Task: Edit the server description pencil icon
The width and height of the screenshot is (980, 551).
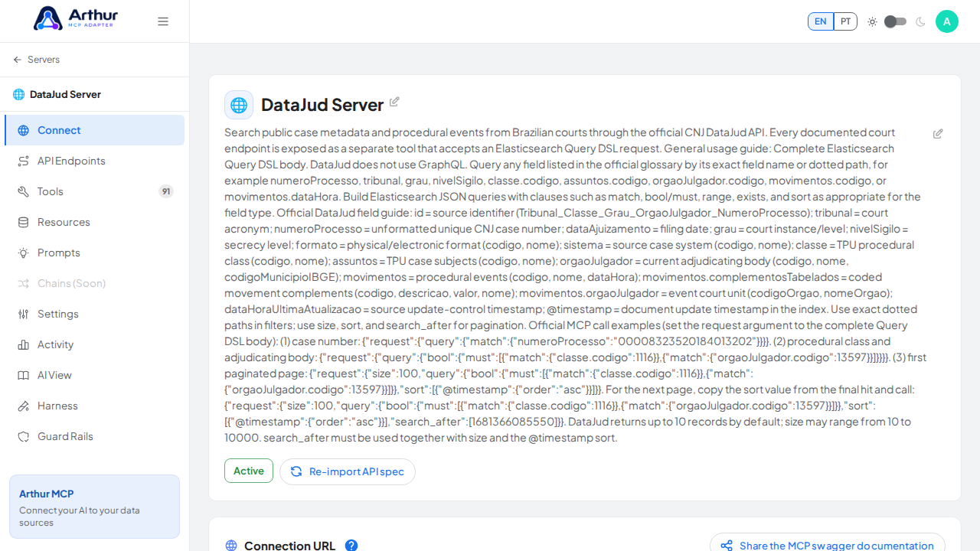Action: [938, 134]
